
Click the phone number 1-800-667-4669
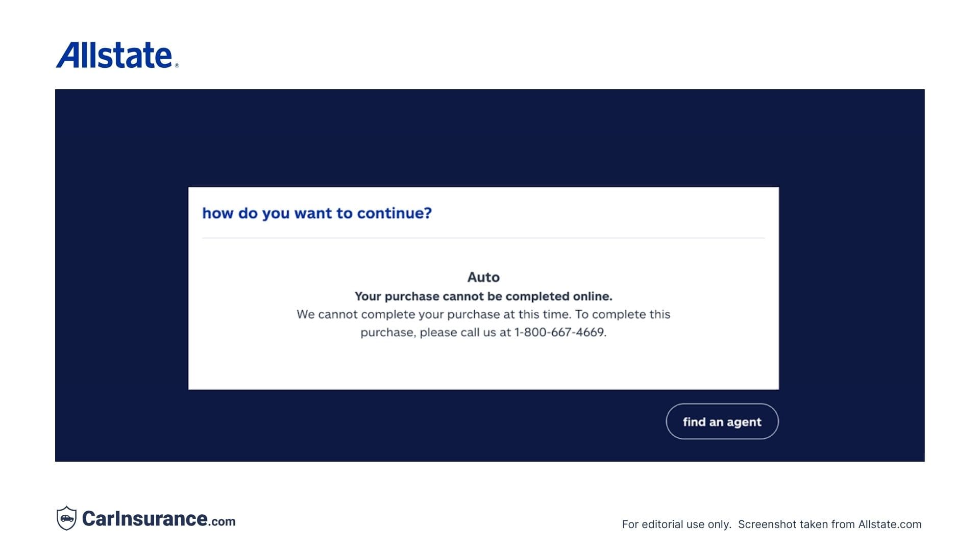click(560, 332)
